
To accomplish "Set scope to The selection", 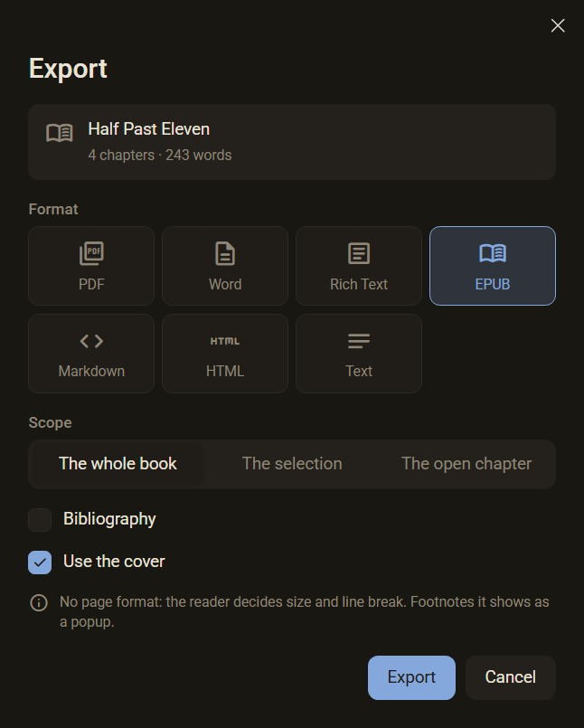I will (292, 464).
